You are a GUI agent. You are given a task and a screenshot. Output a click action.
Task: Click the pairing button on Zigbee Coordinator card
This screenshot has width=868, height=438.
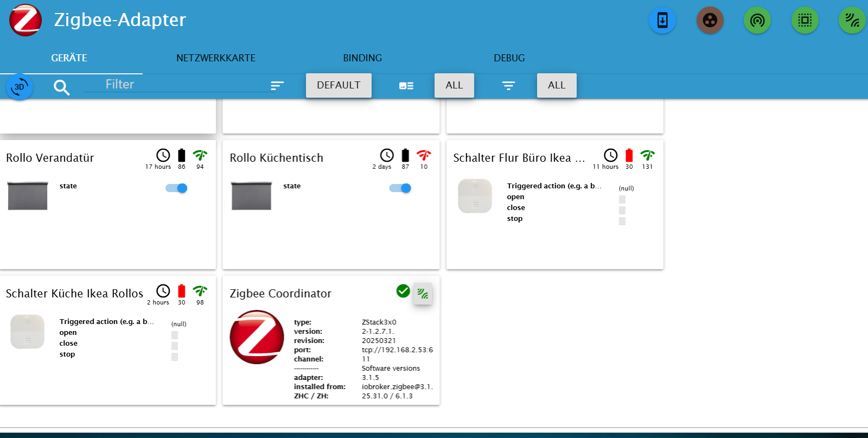pos(423,294)
